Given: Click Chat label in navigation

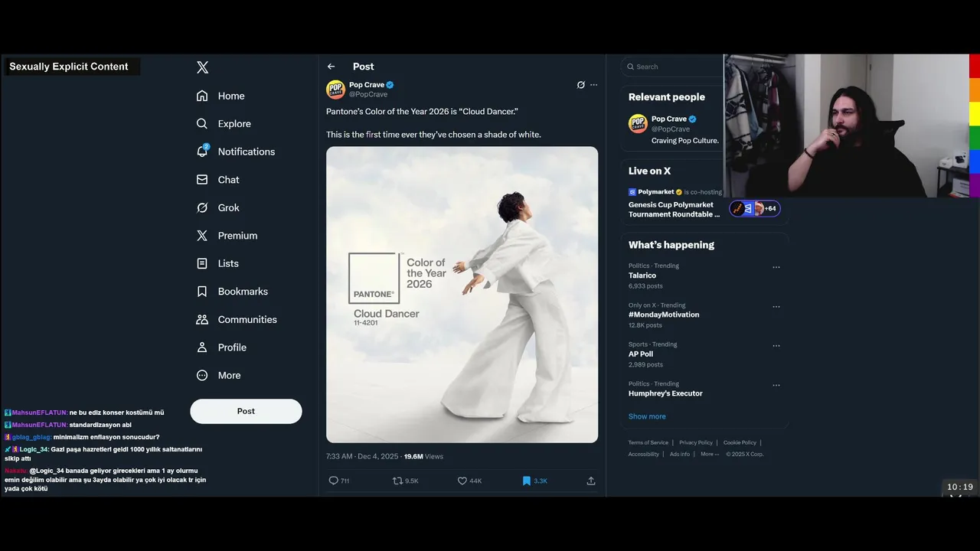Looking at the screenshot, I should point(229,179).
